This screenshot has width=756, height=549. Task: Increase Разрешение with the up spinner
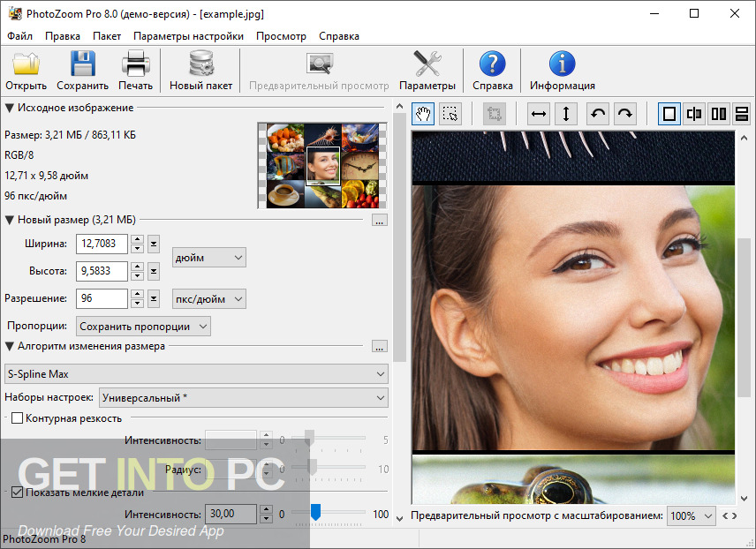138,295
